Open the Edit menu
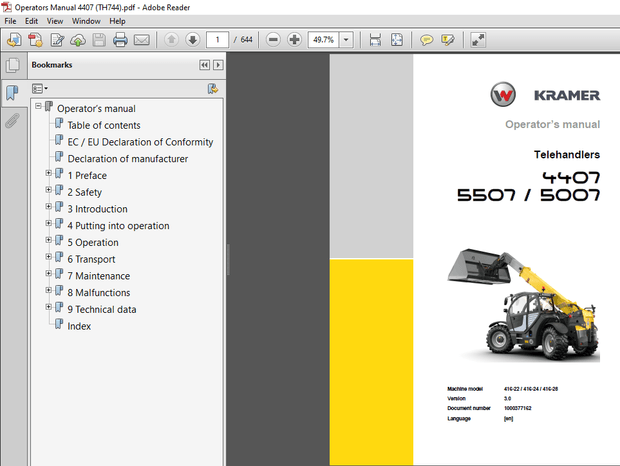The image size is (620, 466). coord(31,21)
